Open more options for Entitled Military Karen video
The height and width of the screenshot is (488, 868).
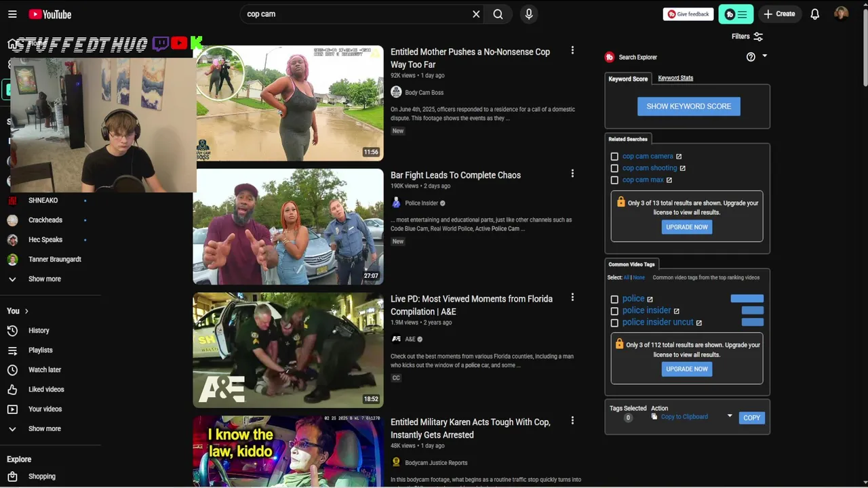[x=572, y=421]
